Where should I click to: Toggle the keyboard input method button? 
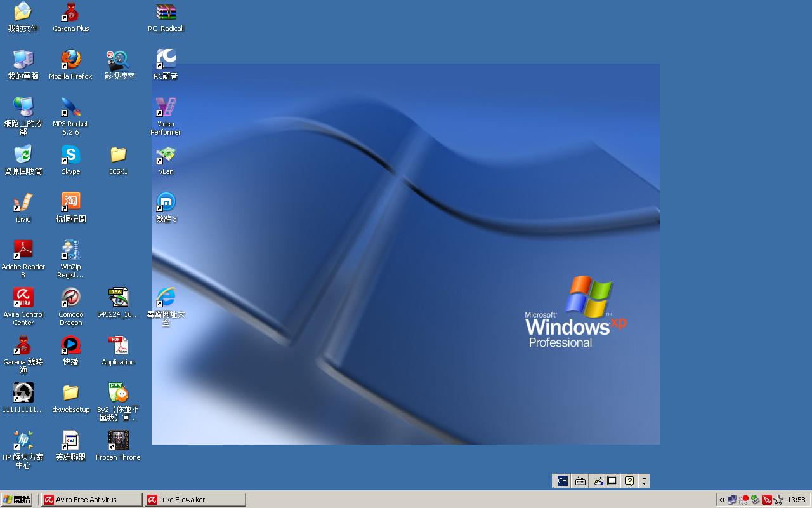(580, 481)
